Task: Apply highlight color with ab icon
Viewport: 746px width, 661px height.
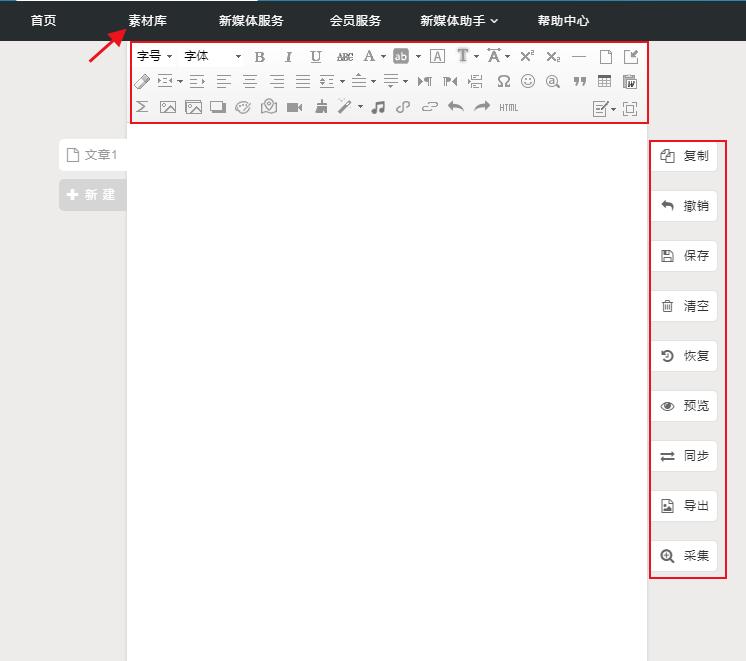Action: (x=401, y=56)
